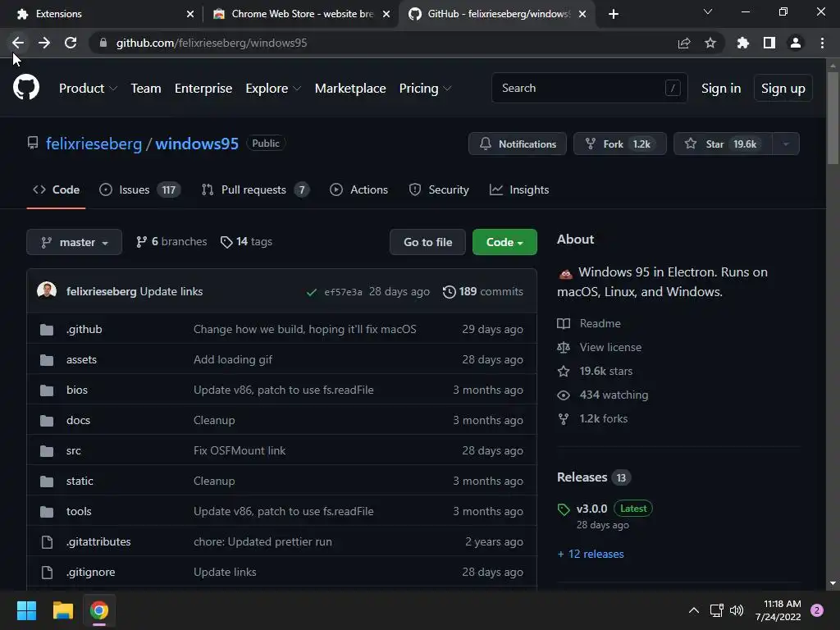Open File Explorer from the taskbar
840x630 pixels.
coord(62,610)
